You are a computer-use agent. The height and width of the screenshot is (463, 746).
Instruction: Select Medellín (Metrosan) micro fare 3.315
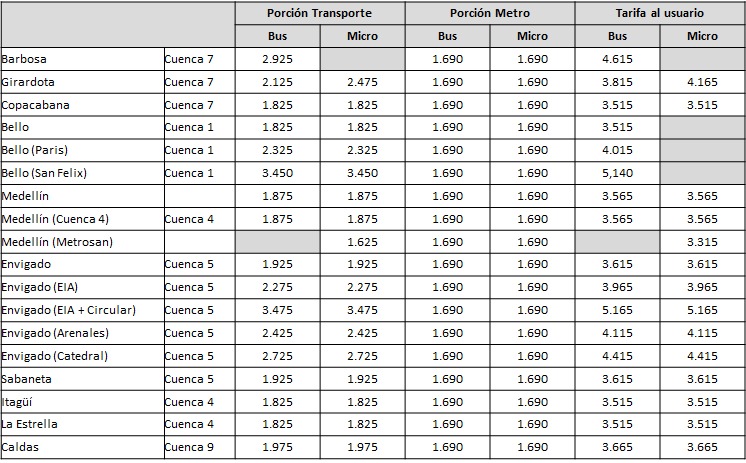[702, 242]
